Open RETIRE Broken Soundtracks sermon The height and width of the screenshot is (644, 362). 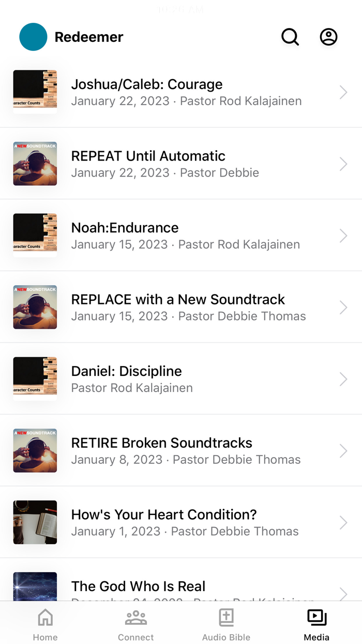pos(161,443)
